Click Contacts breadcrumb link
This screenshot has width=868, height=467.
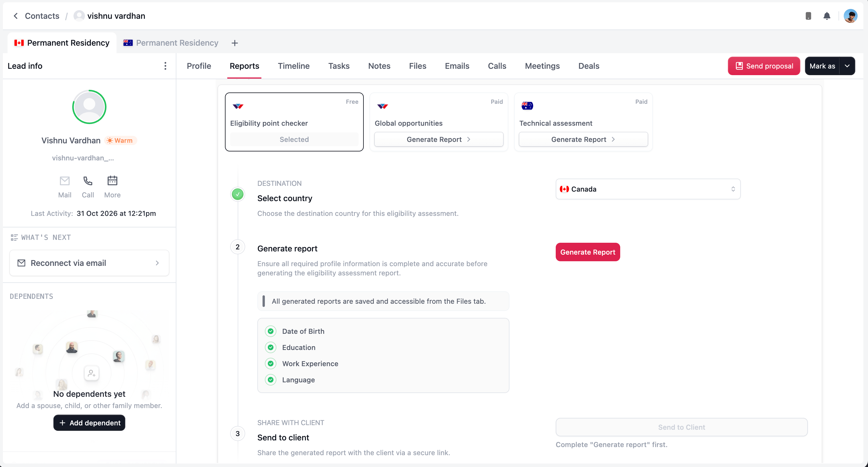pyautogui.click(x=42, y=16)
